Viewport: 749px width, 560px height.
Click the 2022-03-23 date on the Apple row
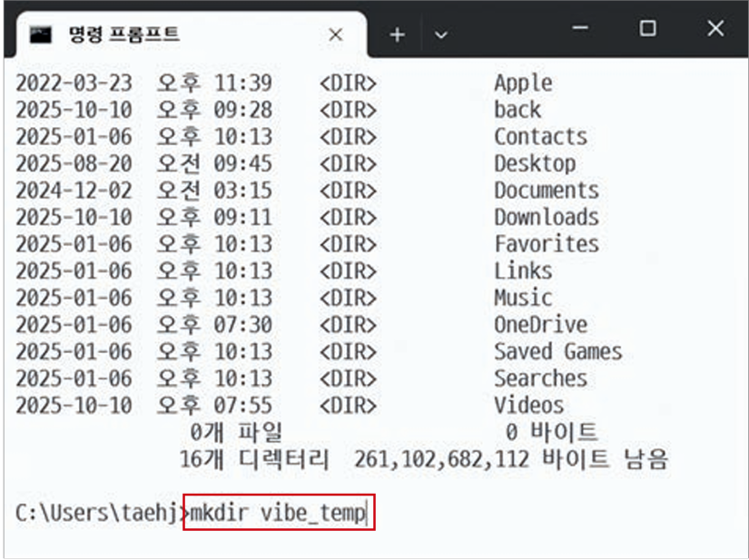(74, 84)
